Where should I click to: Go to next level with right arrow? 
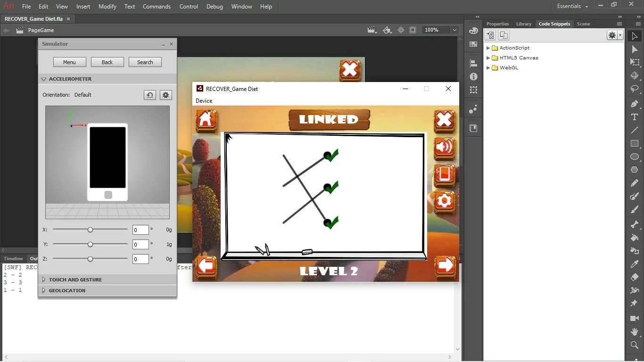click(x=445, y=266)
